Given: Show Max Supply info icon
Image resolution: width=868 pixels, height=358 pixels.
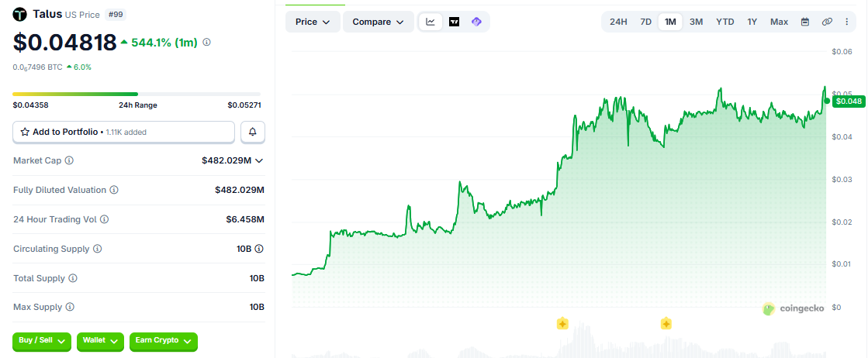Looking at the screenshot, I should coord(70,307).
